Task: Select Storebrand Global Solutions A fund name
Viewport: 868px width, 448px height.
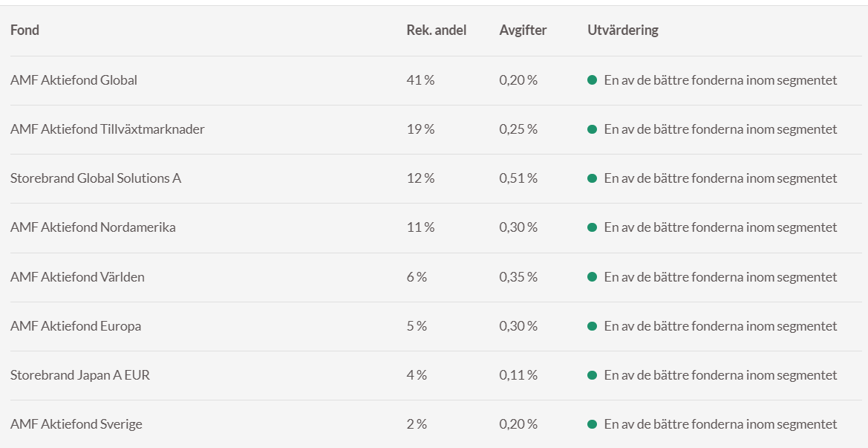Action: (95, 178)
